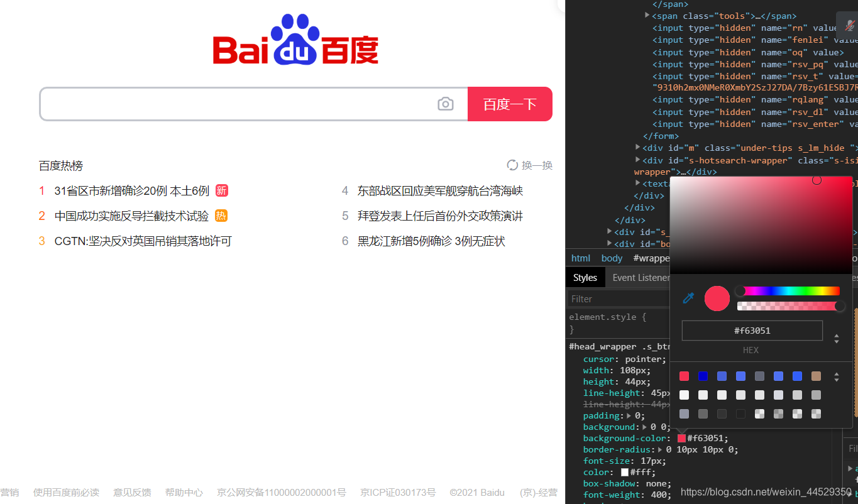This screenshot has width=858, height=504.
Task: Open hot topic 拜登发表上任后首份外交政策演讲
Action: pos(440,216)
